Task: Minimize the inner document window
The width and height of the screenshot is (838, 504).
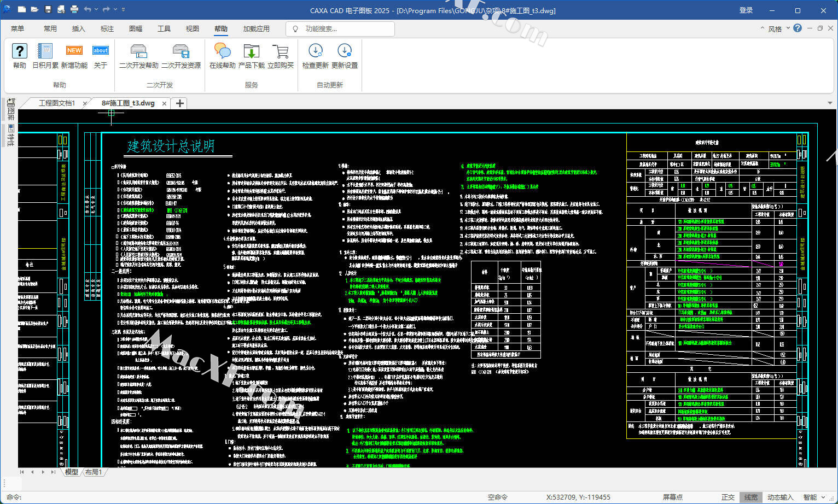Action: tap(810, 28)
